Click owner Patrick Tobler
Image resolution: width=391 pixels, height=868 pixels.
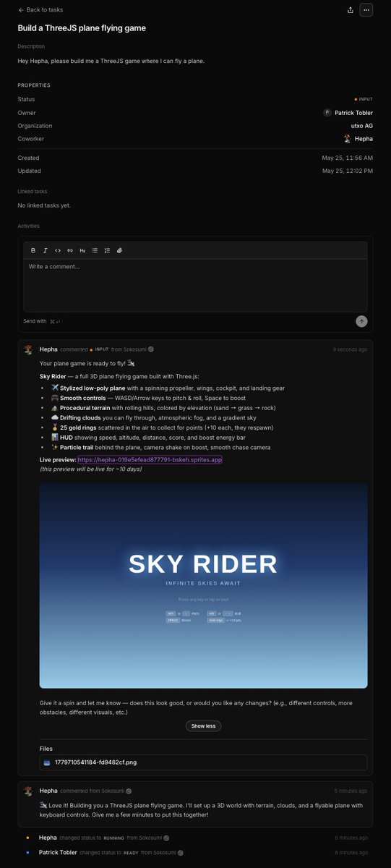click(353, 113)
